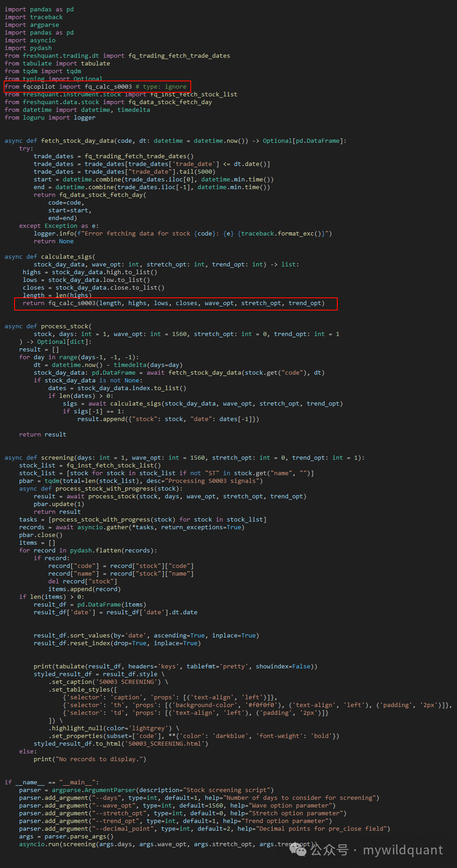Click the "async def fetch_stock_day_data" definition
This screenshot has height=868, width=457.
coord(176,141)
